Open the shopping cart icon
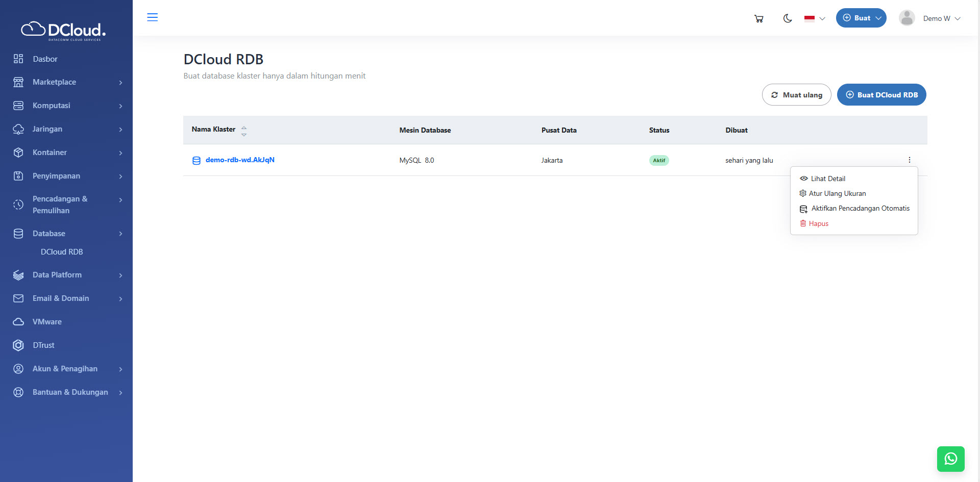This screenshot has height=482, width=980. 759,18
